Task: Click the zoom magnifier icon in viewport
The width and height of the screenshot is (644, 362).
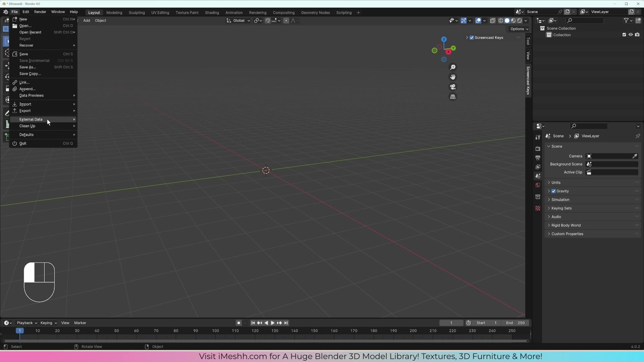Action: pos(453,67)
